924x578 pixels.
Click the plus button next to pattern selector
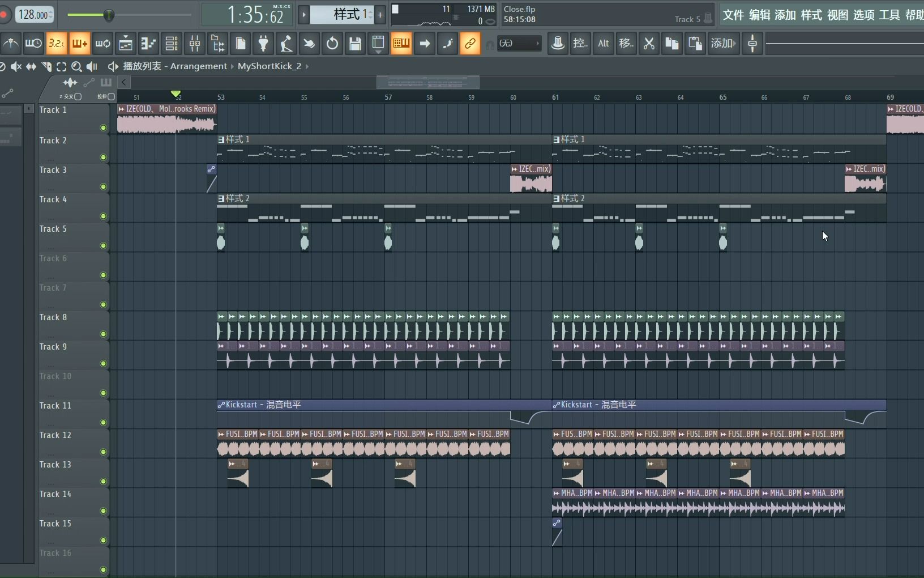(x=380, y=15)
